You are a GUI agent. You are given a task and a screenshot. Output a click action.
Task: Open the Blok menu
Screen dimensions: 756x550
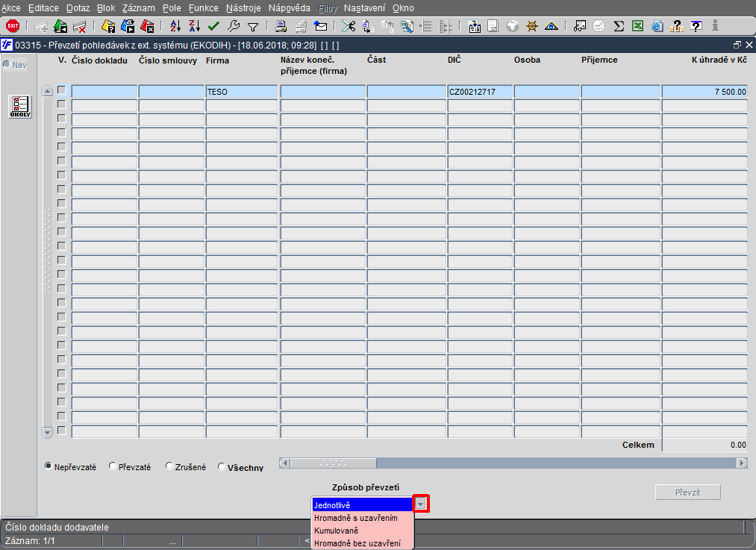pyautogui.click(x=106, y=8)
